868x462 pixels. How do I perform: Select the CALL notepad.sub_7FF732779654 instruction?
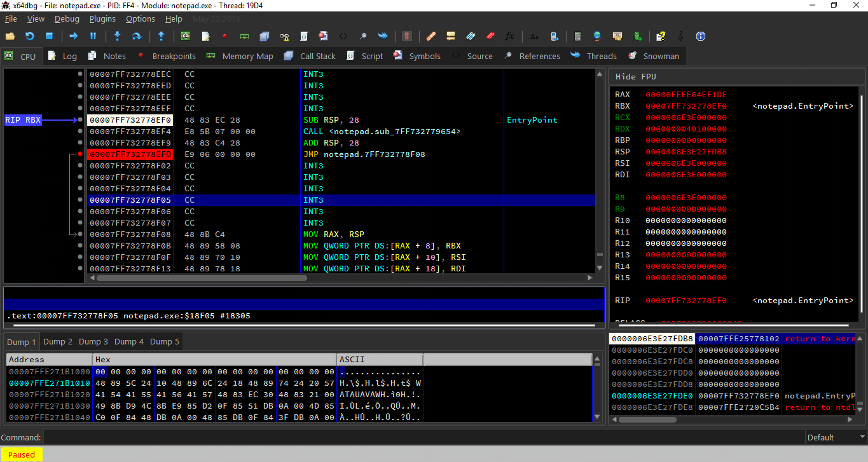(x=382, y=131)
